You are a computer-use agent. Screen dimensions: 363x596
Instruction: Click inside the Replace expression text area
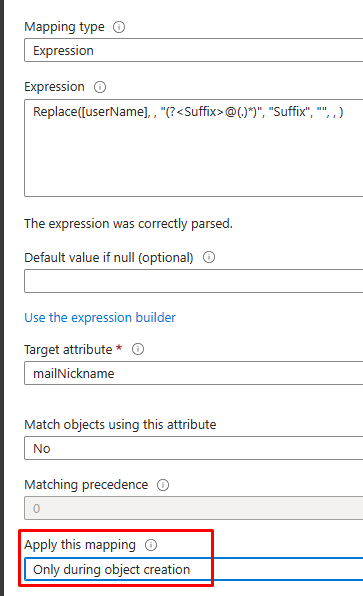(x=193, y=148)
